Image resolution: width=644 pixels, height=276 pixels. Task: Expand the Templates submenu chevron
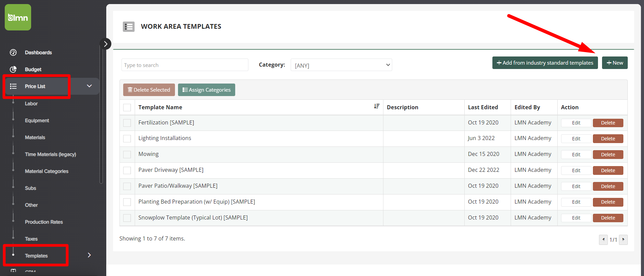tap(89, 255)
